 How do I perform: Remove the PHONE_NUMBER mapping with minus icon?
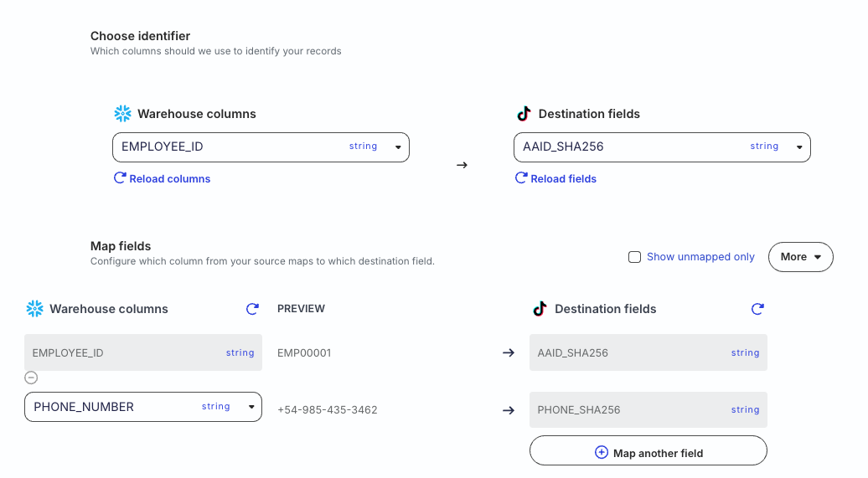(31, 378)
